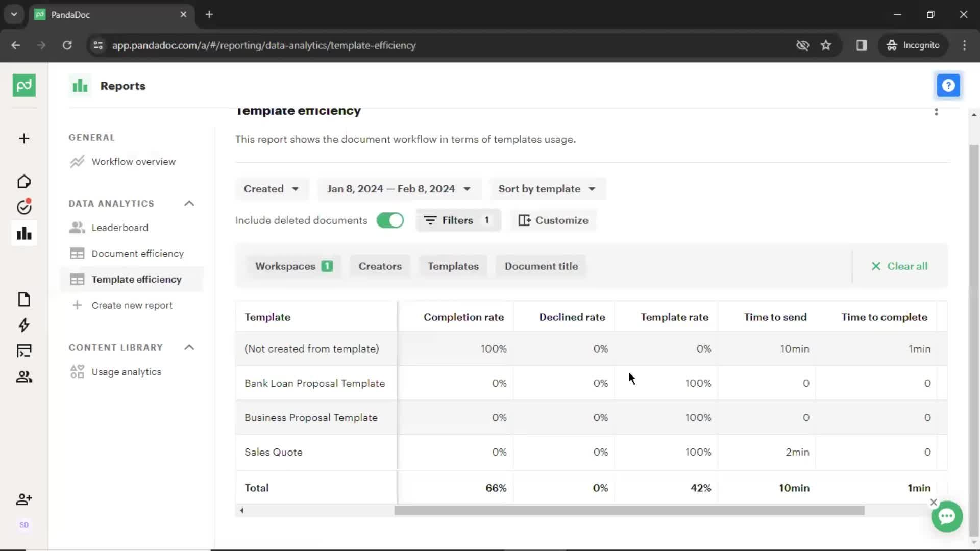980x551 pixels.
Task: Select Document efficiency report
Action: [138, 254]
